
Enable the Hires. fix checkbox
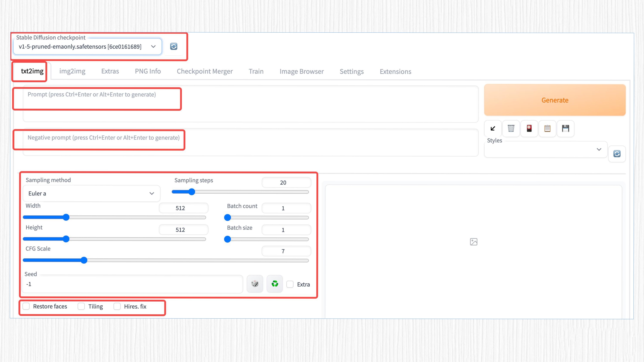[x=117, y=306]
